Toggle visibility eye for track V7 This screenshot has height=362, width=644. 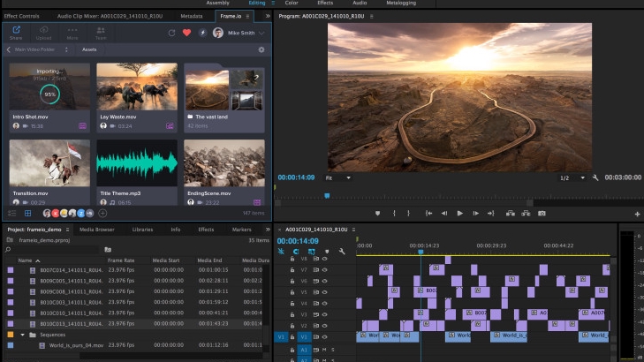tap(324, 269)
